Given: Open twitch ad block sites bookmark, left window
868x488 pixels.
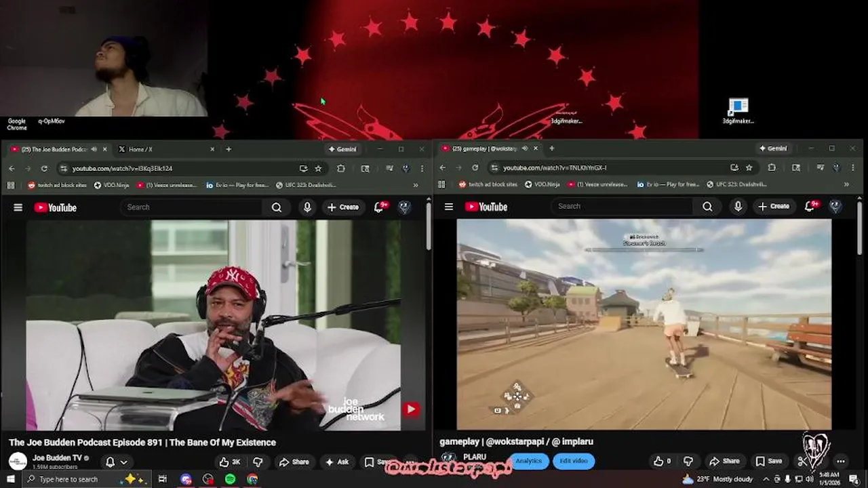Looking at the screenshot, I should pos(57,185).
